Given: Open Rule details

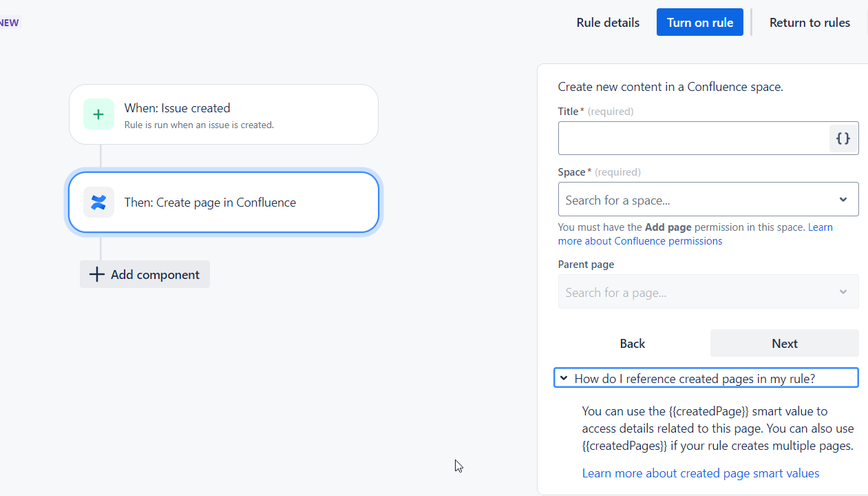Looking at the screenshot, I should pyautogui.click(x=608, y=23).
